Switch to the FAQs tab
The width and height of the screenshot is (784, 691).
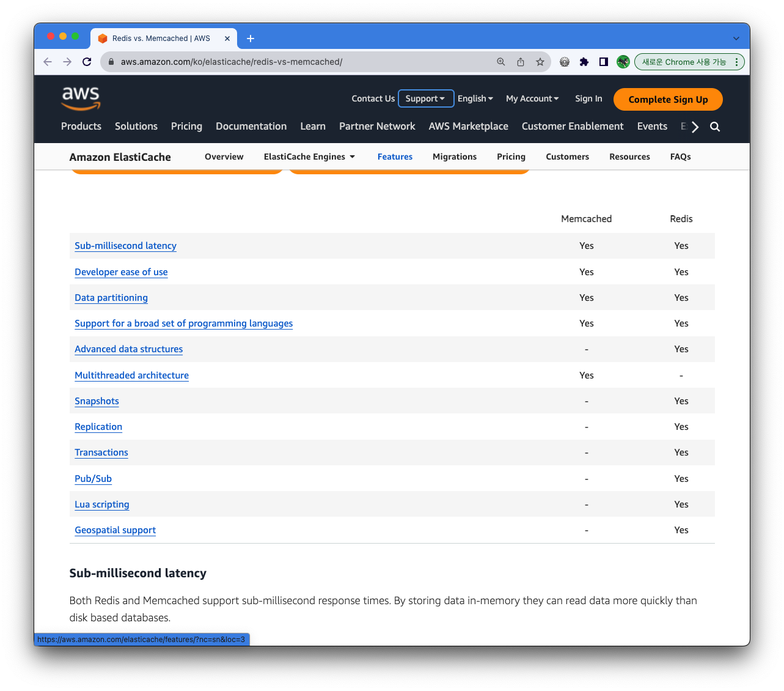coord(680,157)
